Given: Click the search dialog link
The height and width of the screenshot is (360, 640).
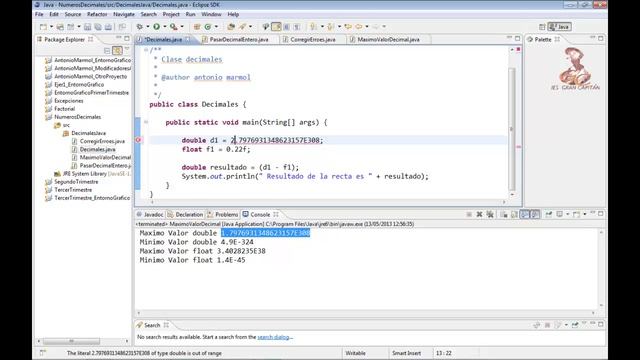Looking at the screenshot, I should (x=273, y=337).
